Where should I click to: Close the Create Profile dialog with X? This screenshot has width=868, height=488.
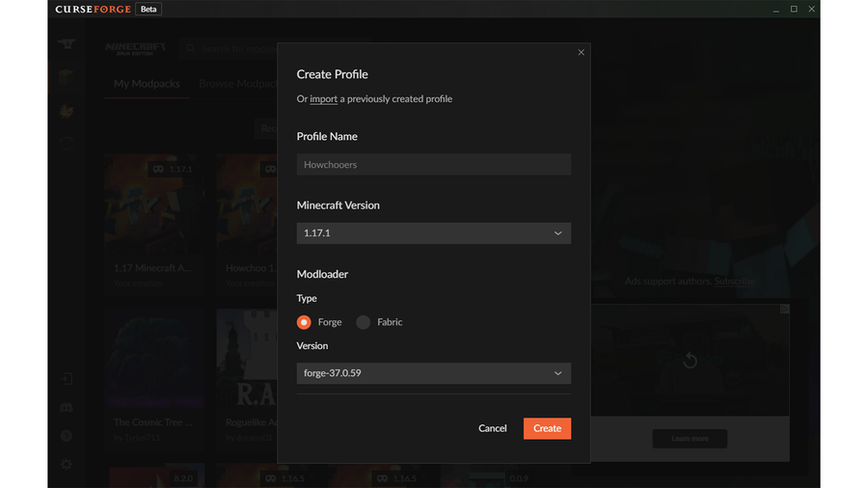pyautogui.click(x=581, y=52)
